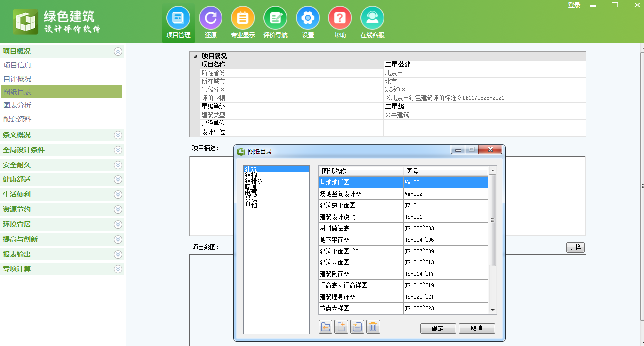Select 项目信息 in the sidebar
This screenshot has width=644, height=346.
point(61,65)
